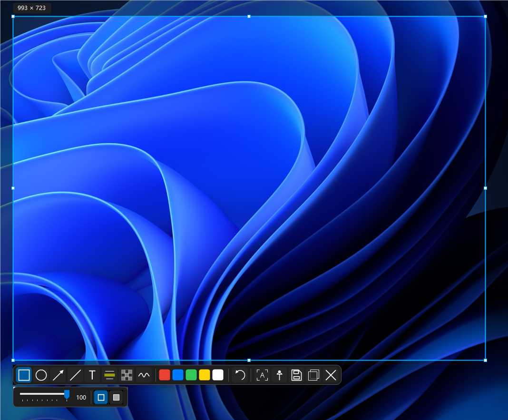Click the left-middle selection edge handle
This screenshot has height=420, width=508.
(13, 188)
